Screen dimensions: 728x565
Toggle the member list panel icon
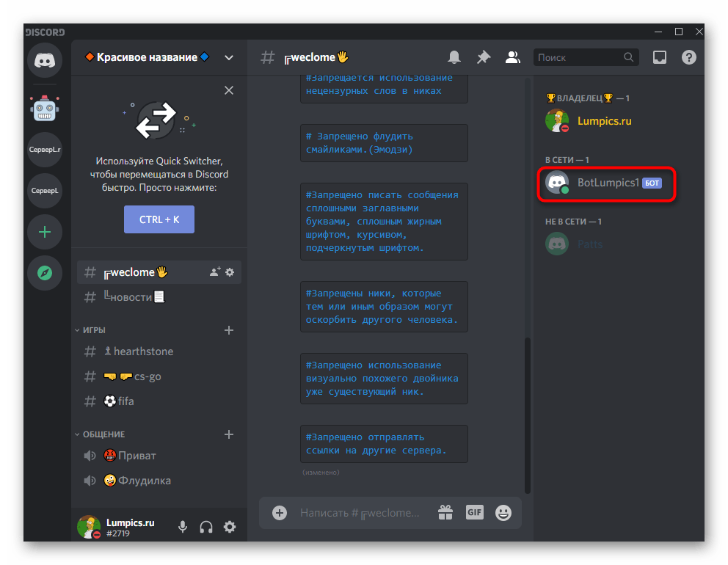pyautogui.click(x=512, y=56)
